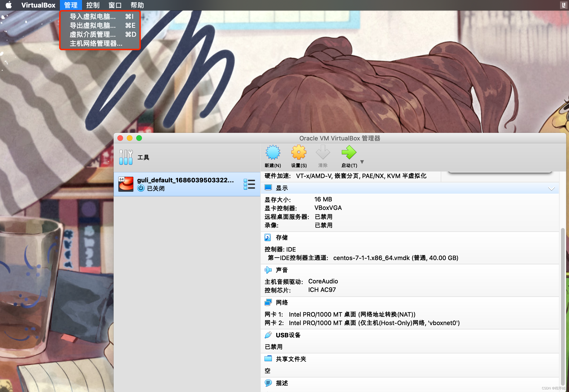Image resolution: width=569 pixels, height=392 pixels.
Task: Minimize the VirtualBox manager window
Action: [x=129, y=138]
